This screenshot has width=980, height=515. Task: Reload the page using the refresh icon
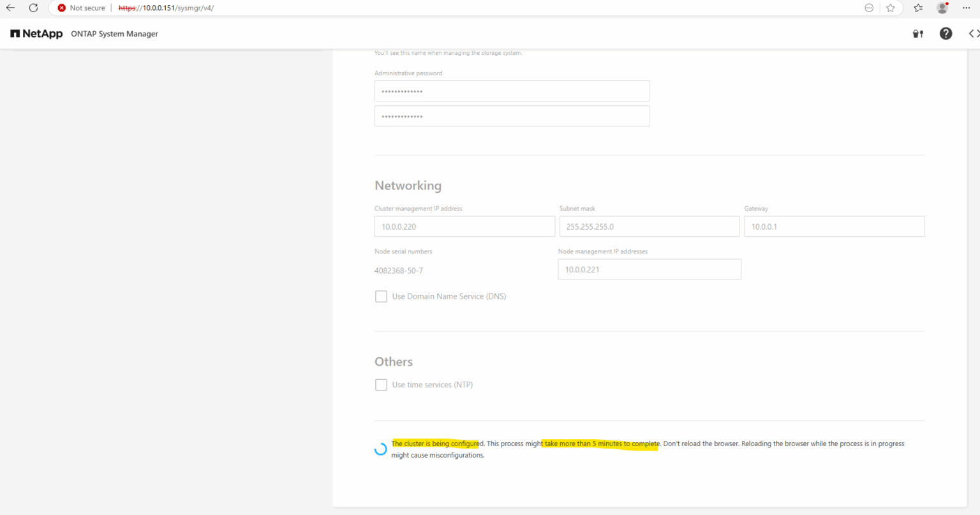point(33,8)
